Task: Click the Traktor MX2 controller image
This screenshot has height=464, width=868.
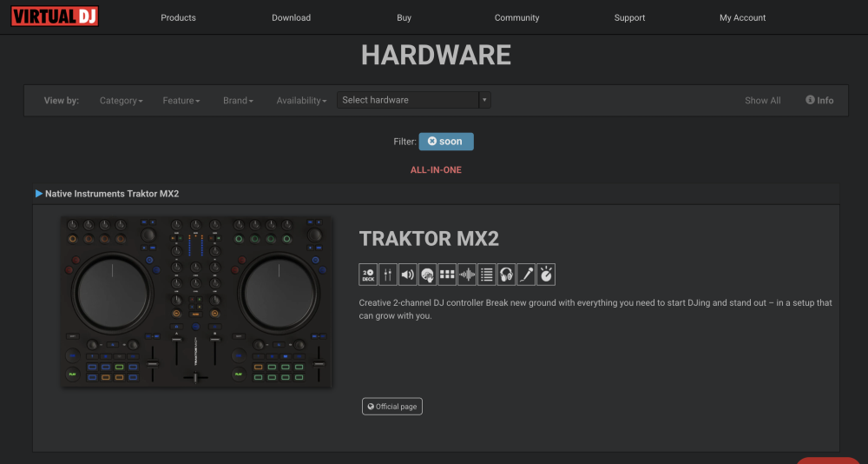Action: (196, 302)
